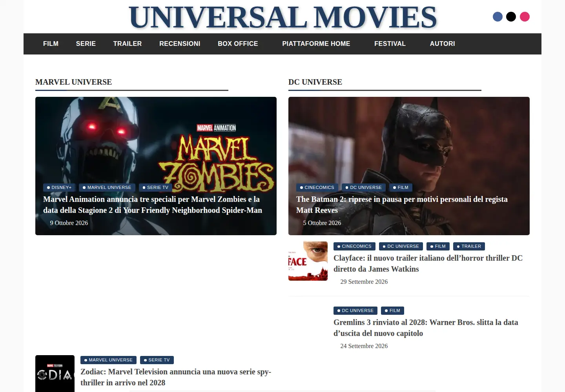565x392 pixels.
Task: Open Zodiac Marvel Television headline
Action: pos(176,377)
